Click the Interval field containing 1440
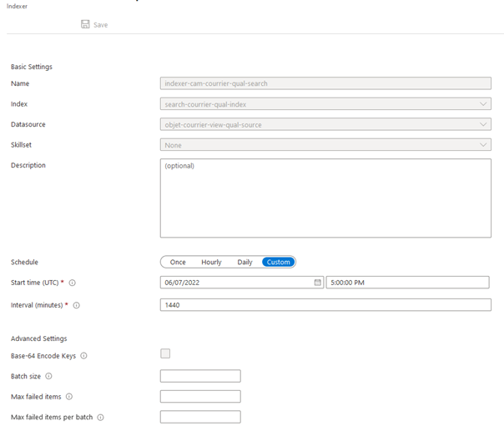 pos(325,305)
